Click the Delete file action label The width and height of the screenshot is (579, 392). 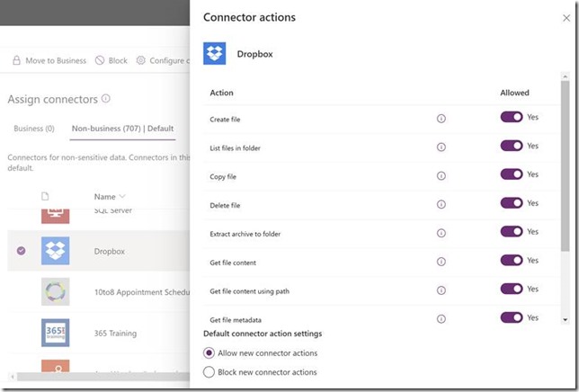coord(225,205)
